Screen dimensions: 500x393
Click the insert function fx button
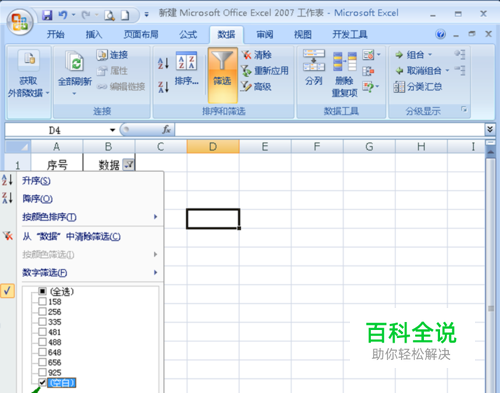[166, 130]
